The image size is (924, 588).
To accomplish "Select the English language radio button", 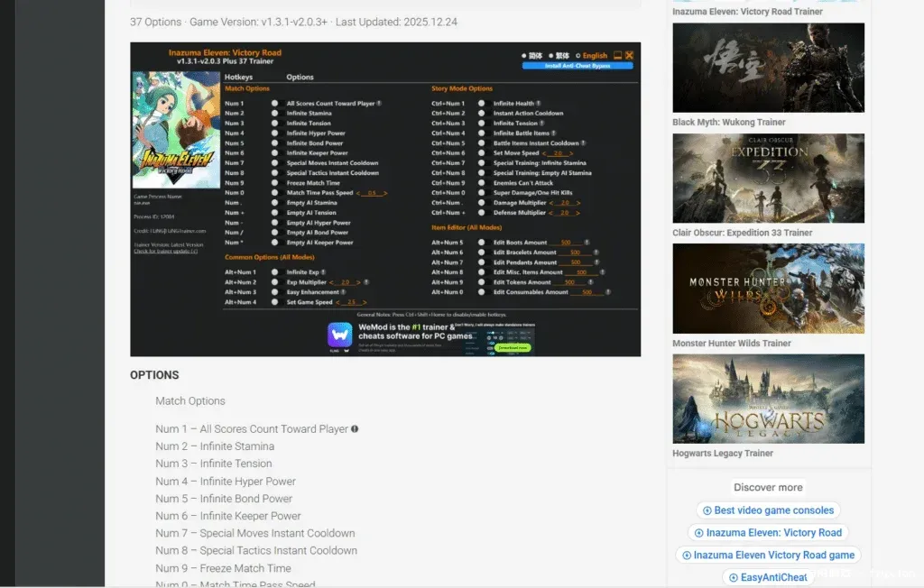I will [x=578, y=56].
